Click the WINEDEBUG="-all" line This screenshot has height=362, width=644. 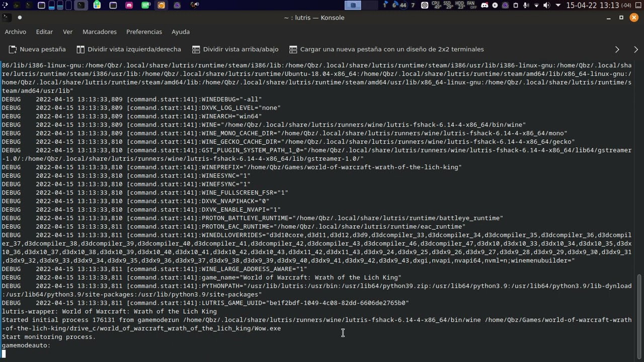pyautogui.click(x=132, y=100)
